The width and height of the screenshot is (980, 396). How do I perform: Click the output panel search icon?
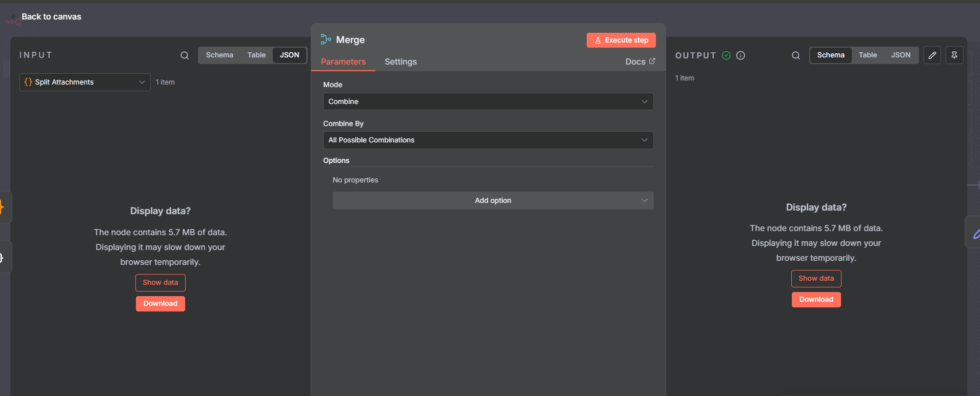[796, 55]
